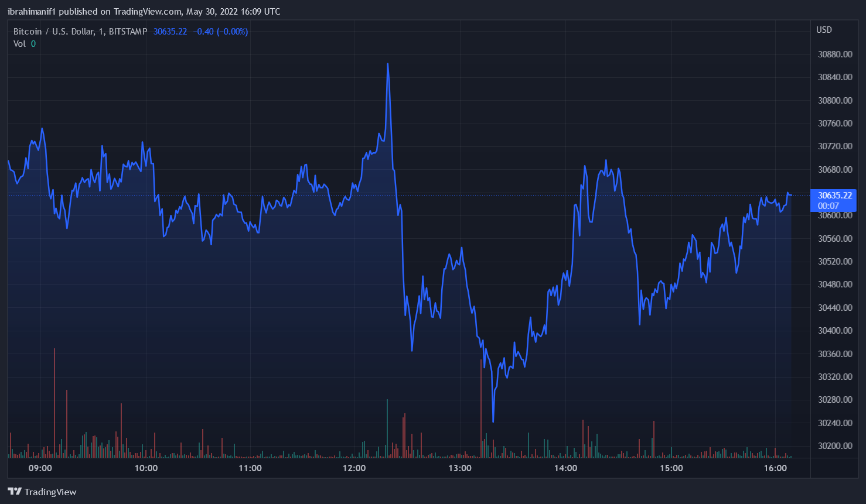Click the header text ibrahimanif1 published on TradingView.com

coord(144,12)
